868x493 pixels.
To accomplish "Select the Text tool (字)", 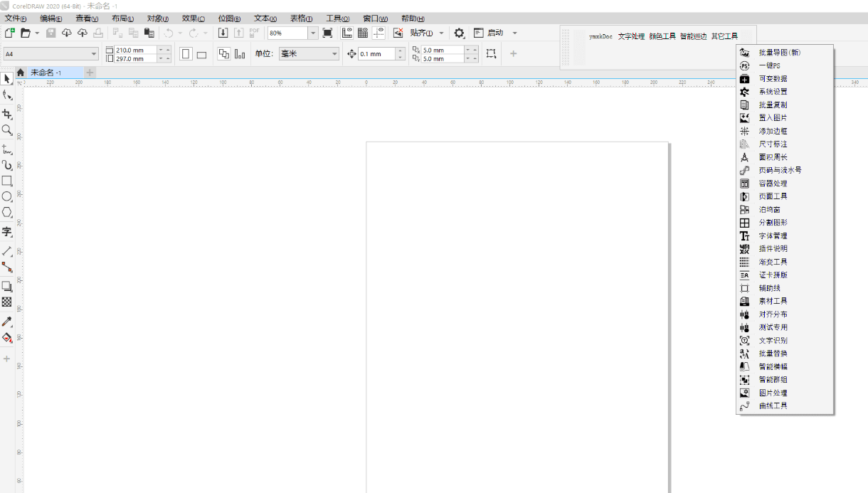I will pos(7,231).
